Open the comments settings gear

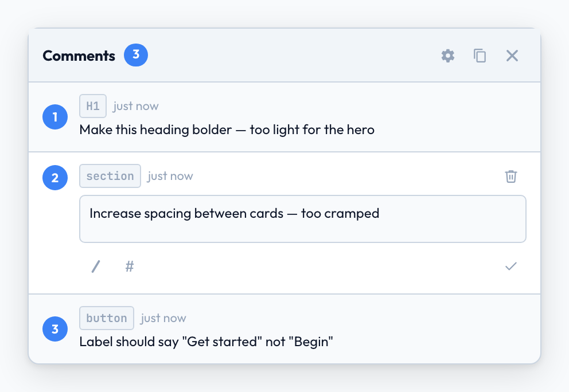coord(448,56)
